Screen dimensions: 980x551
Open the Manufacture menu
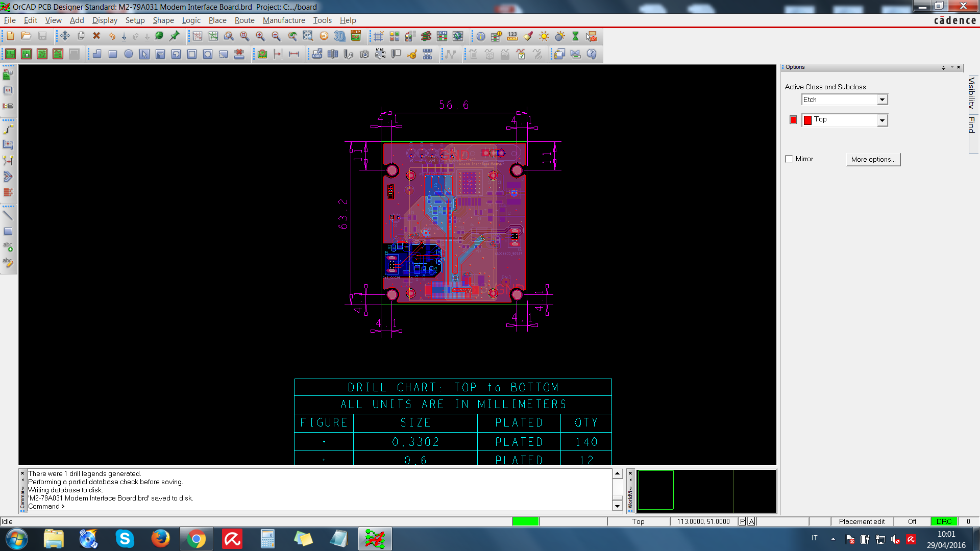point(284,20)
